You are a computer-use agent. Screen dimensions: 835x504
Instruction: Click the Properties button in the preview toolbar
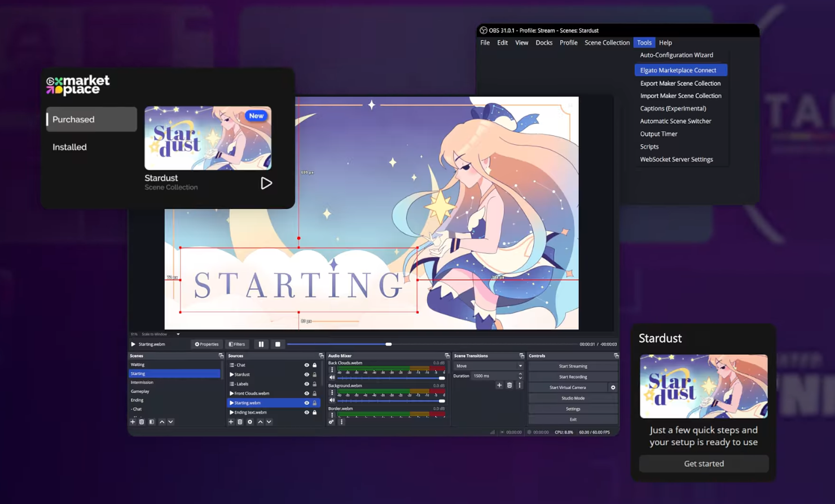click(206, 344)
